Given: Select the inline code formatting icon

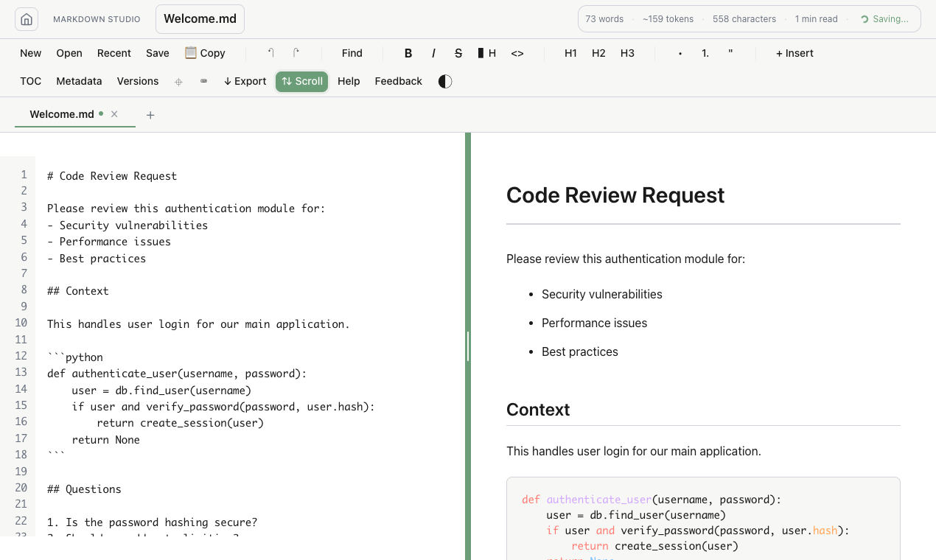Looking at the screenshot, I should click(517, 53).
